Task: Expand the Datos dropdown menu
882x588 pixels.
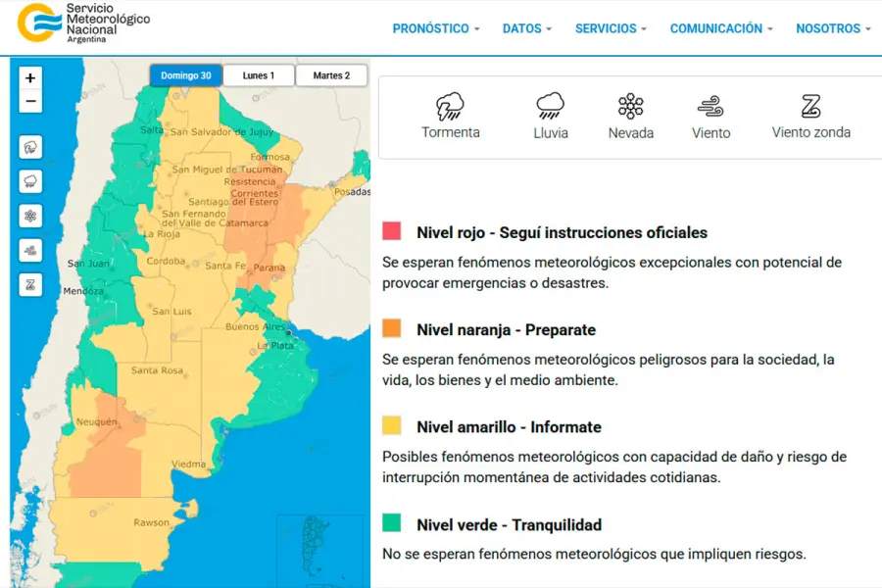Action: 526,29
